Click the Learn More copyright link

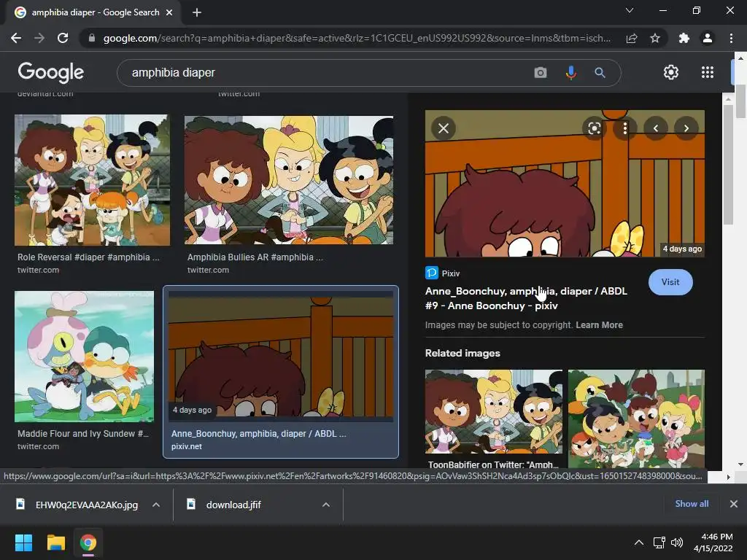(599, 324)
